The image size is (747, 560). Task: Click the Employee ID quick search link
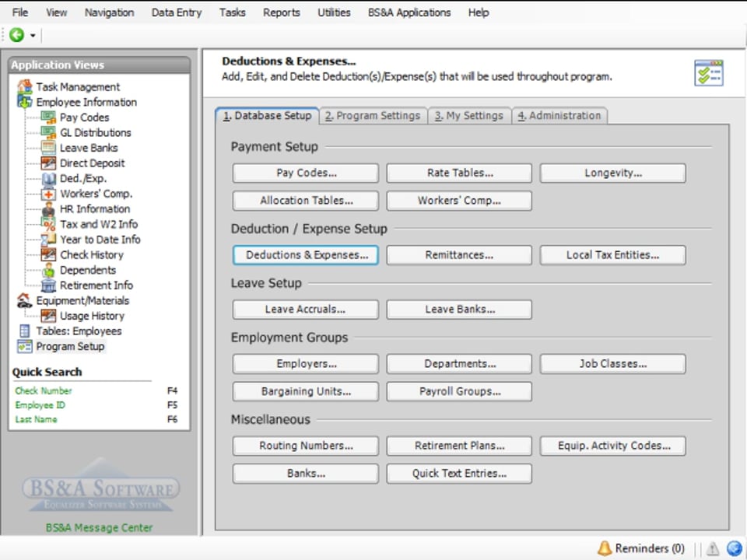(x=40, y=404)
